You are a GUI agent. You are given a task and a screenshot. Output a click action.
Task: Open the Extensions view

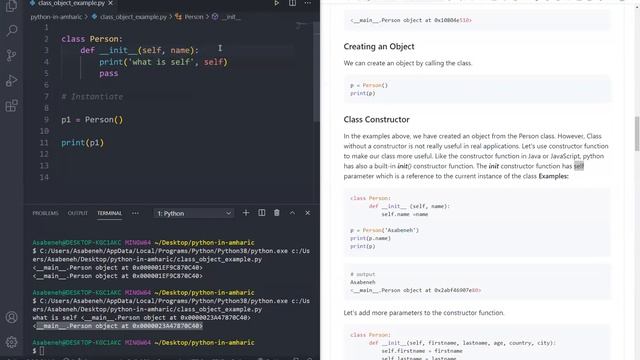point(11,106)
